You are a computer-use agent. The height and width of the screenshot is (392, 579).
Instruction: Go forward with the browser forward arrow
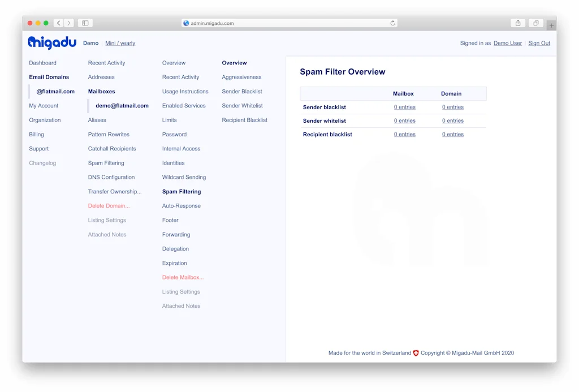68,23
